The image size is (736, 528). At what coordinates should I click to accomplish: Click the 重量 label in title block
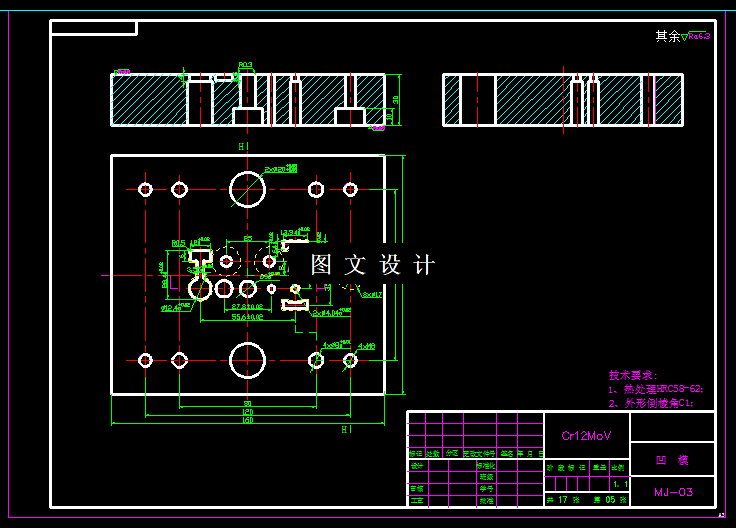point(599,467)
